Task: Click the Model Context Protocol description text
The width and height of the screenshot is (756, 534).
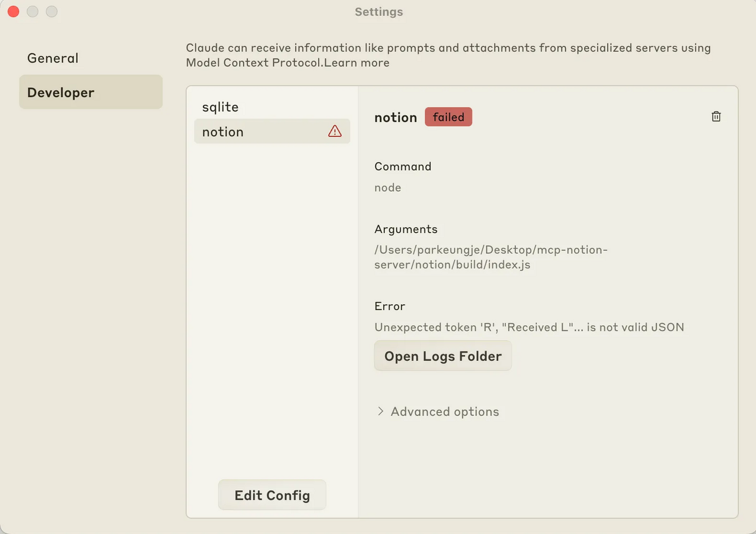Action: 448,49
